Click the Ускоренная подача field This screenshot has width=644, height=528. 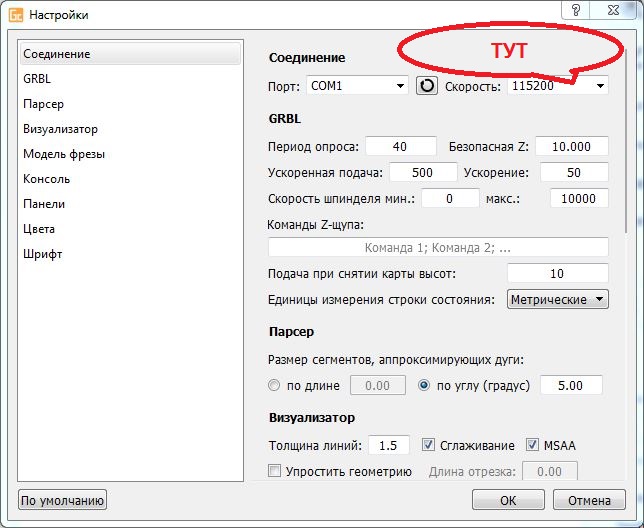(x=423, y=172)
